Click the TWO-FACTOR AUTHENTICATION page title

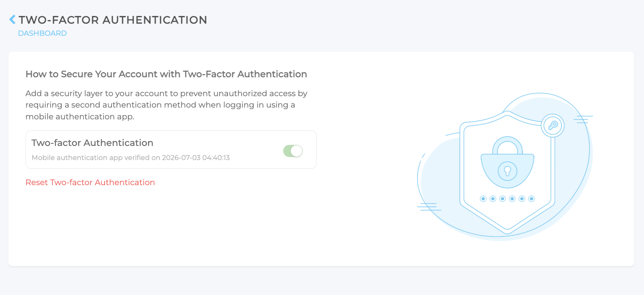point(113,20)
